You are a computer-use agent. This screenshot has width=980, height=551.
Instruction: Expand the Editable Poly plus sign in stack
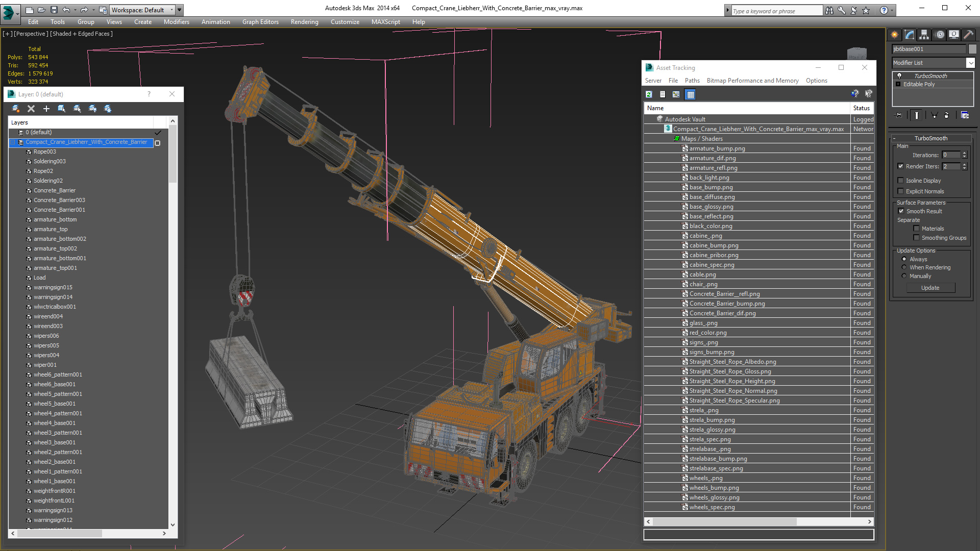898,84
